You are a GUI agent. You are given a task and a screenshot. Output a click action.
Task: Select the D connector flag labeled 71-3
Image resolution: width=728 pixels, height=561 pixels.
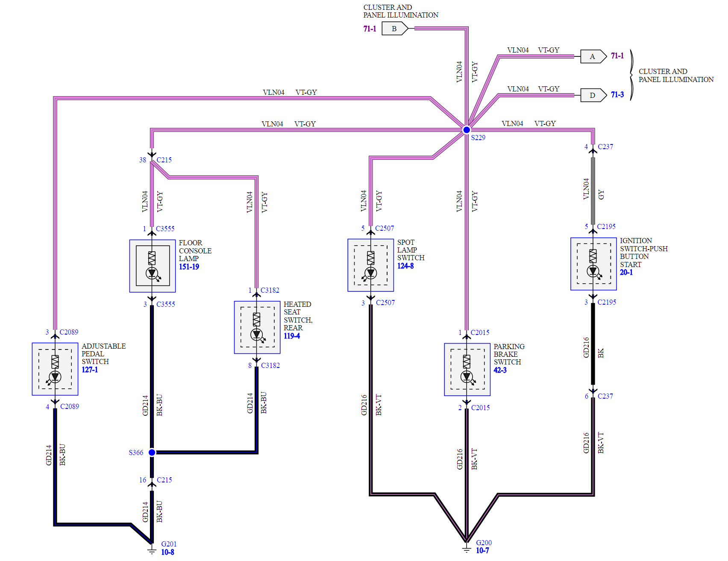tap(593, 95)
